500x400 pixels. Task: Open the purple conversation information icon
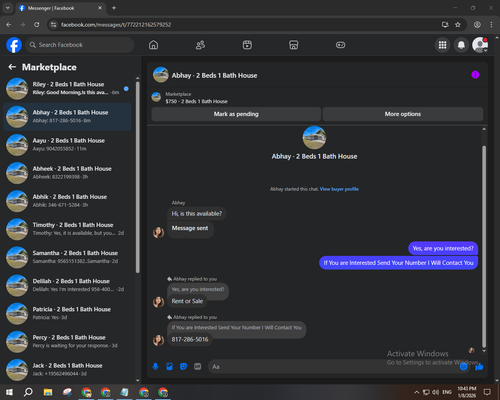coord(475,75)
